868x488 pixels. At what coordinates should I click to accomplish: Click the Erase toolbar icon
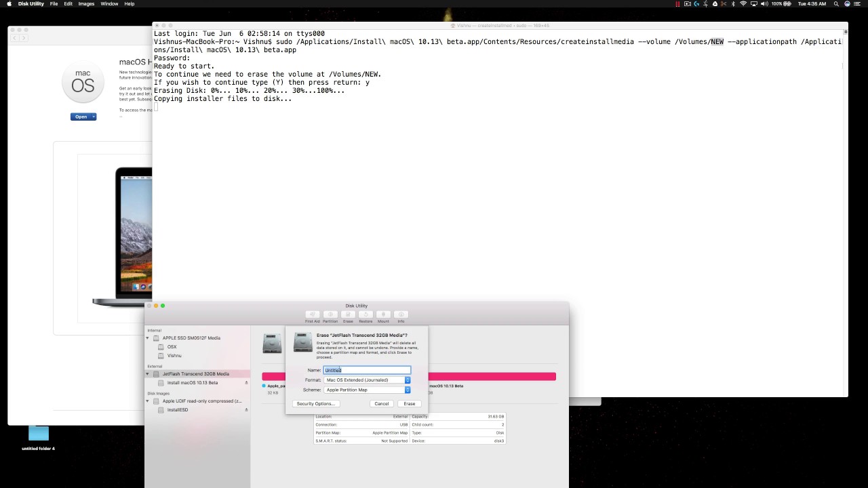[x=348, y=314]
